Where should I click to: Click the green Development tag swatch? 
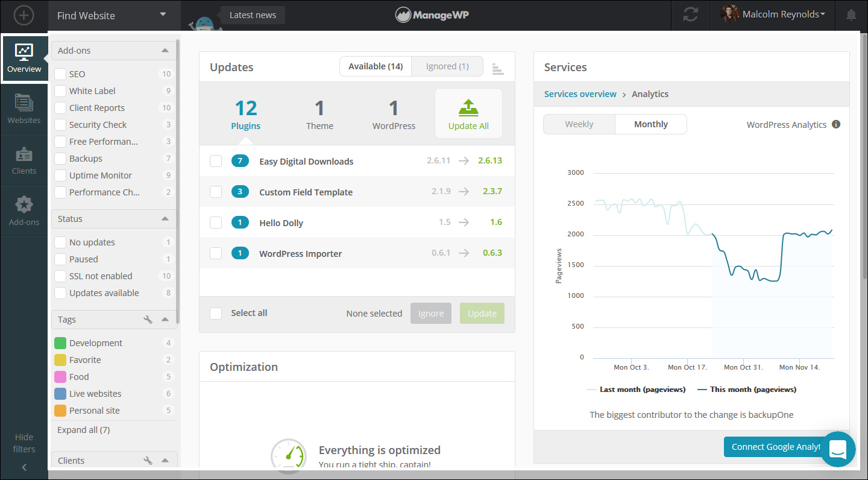[x=60, y=343]
